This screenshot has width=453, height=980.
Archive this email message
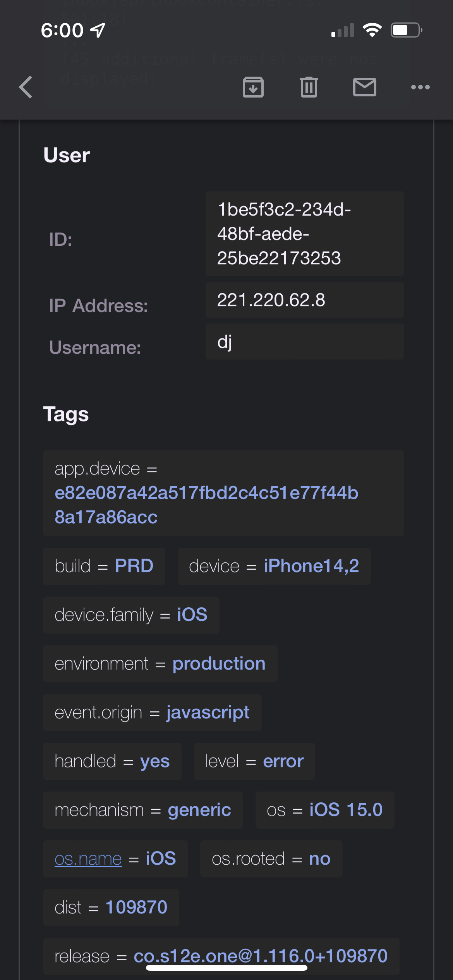click(253, 87)
